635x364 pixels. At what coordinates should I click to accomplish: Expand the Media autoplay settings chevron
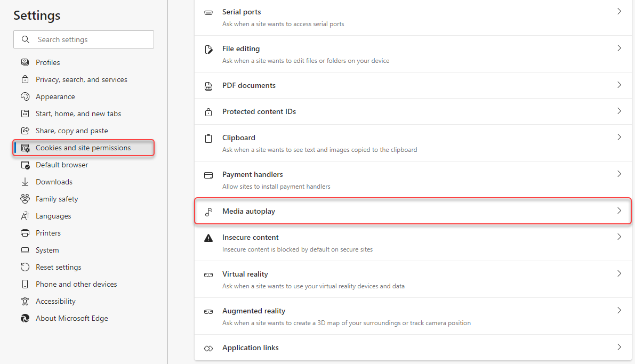pyautogui.click(x=619, y=211)
